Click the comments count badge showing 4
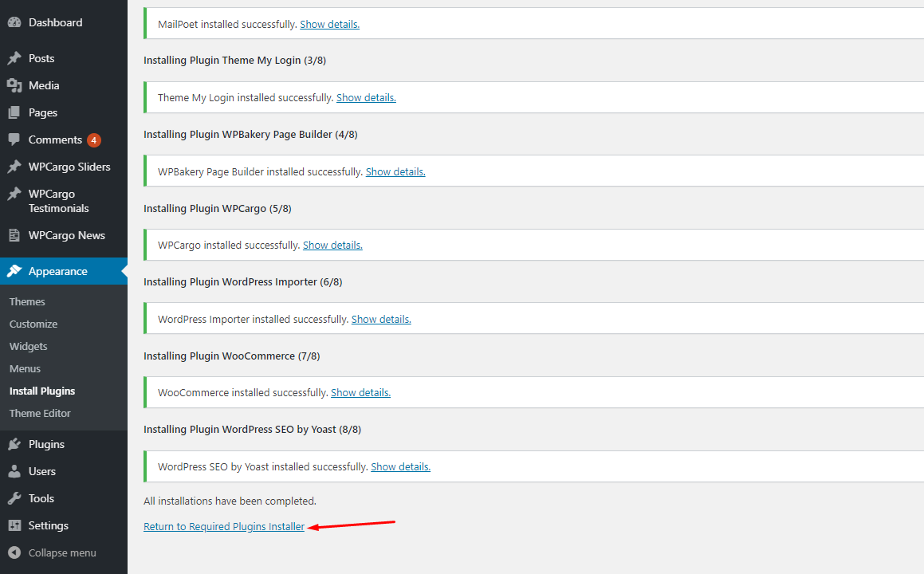This screenshot has height=574, width=924. (94, 140)
